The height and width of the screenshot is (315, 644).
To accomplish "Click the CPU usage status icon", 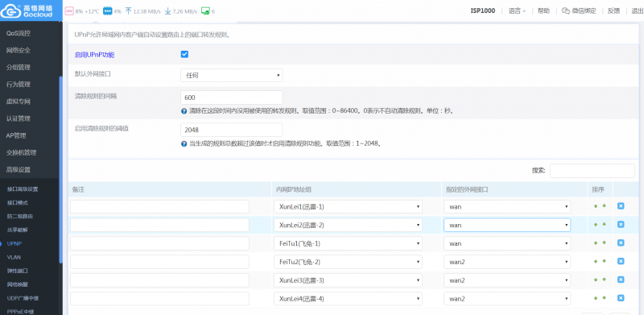I will tap(69, 11).
